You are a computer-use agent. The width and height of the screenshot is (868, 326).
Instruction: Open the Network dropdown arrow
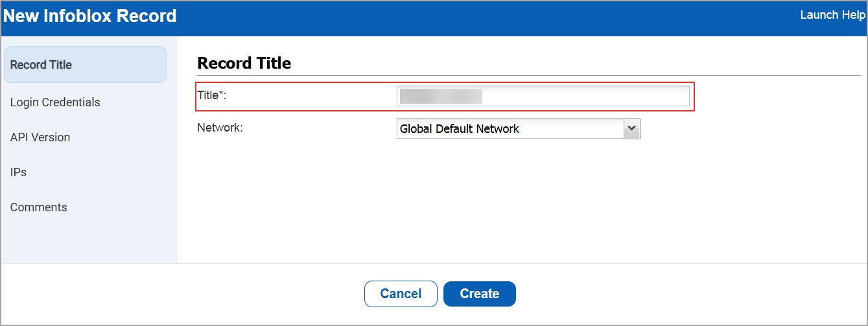tap(631, 128)
